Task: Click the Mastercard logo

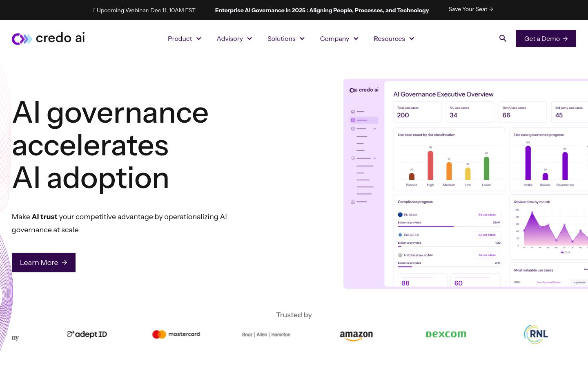Action: tap(176, 334)
